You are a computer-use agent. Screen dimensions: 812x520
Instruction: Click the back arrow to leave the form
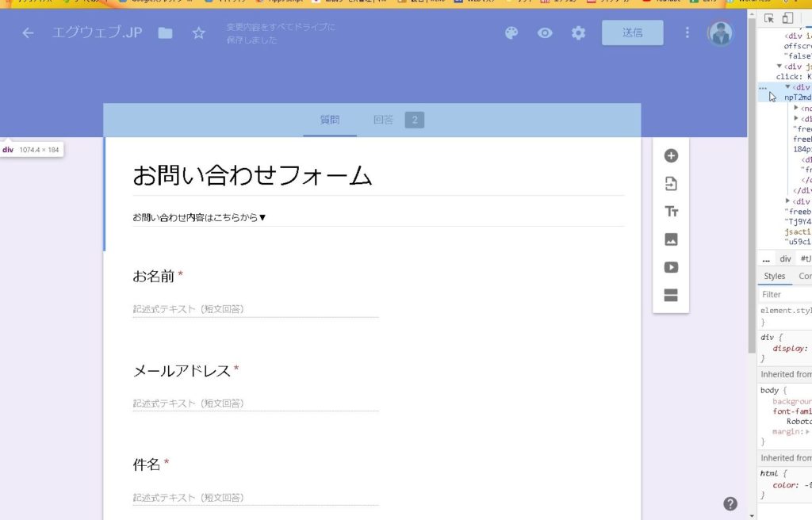click(29, 33)
